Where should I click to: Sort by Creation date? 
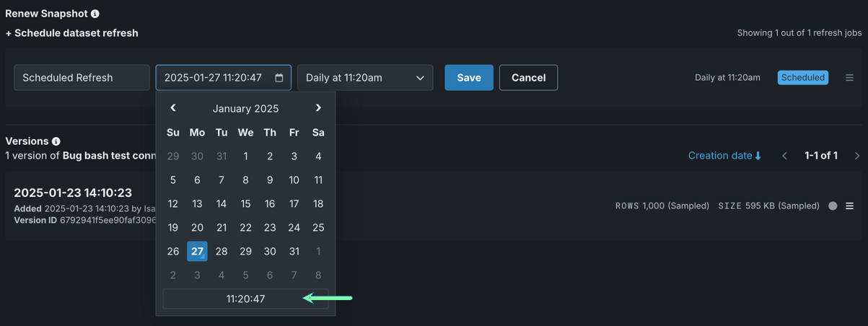pos(724,156)
